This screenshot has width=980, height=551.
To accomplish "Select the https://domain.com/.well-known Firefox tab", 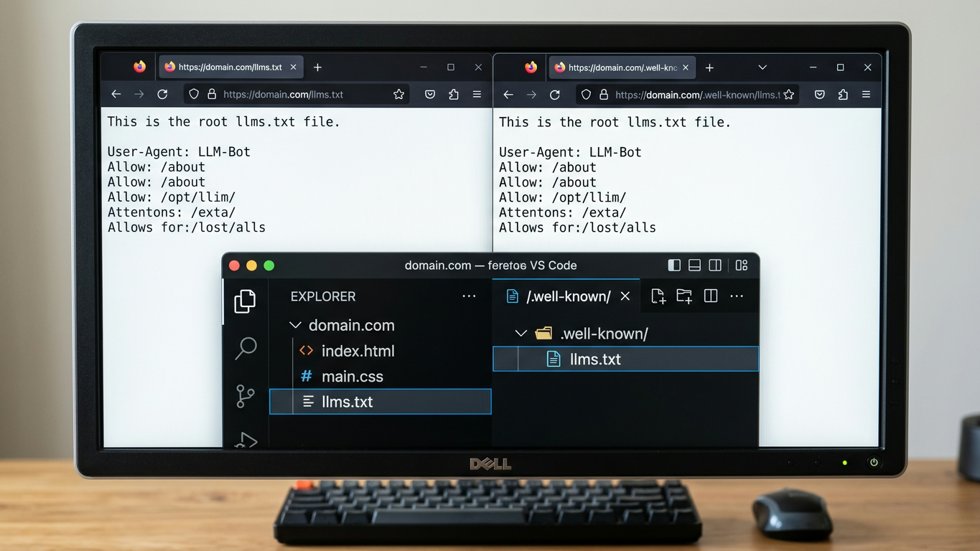I will click(x=622, y=67).
